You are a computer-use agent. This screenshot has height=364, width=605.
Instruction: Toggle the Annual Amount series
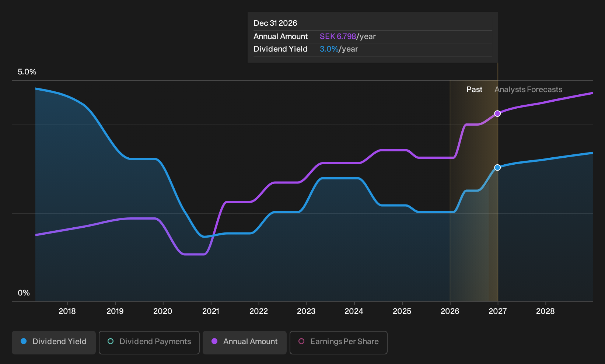click(x=245, y=343)
